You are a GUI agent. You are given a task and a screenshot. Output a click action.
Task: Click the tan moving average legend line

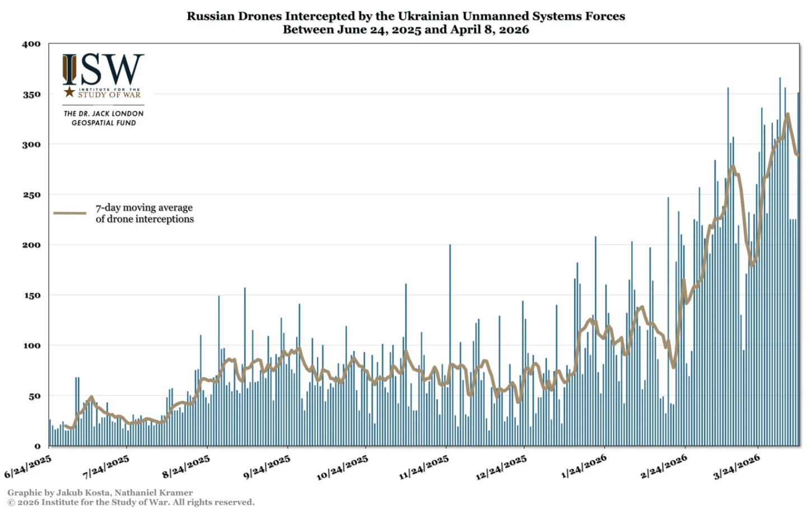click(x=70, y=213)
